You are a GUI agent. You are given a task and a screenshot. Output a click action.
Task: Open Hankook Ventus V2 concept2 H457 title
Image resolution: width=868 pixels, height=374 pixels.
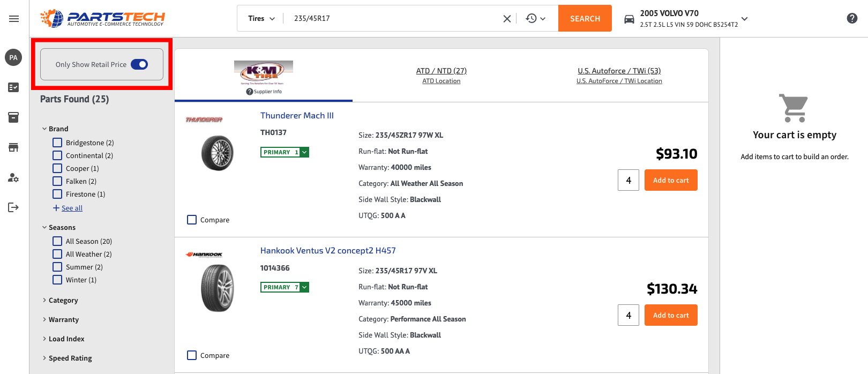click(328, 250)
